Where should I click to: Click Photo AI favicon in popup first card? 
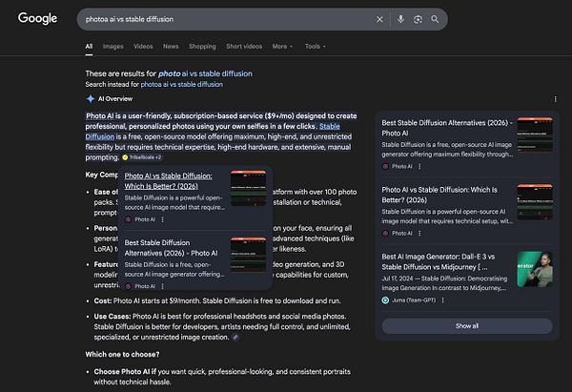128,219
